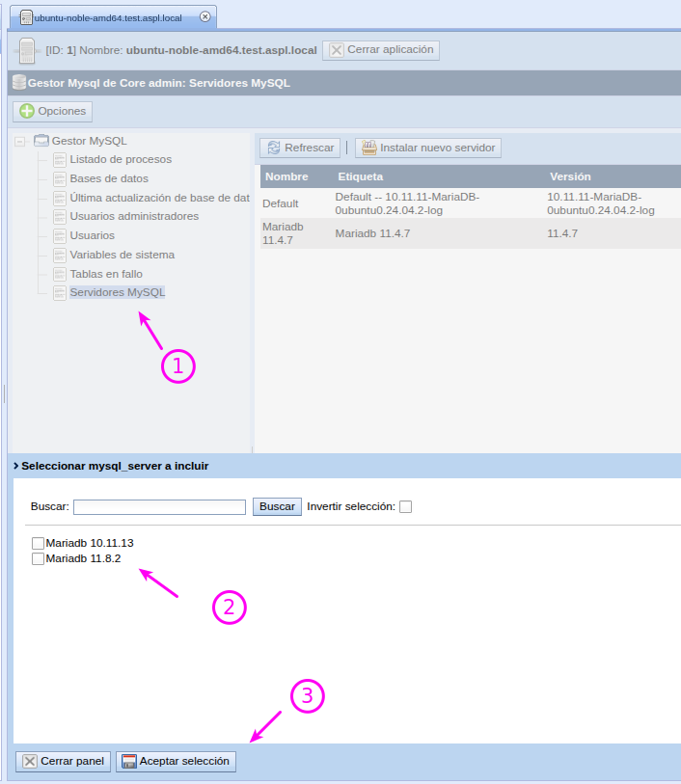
Task: Click the Mariadb 11.8.2 label
Action: point(83,558)
